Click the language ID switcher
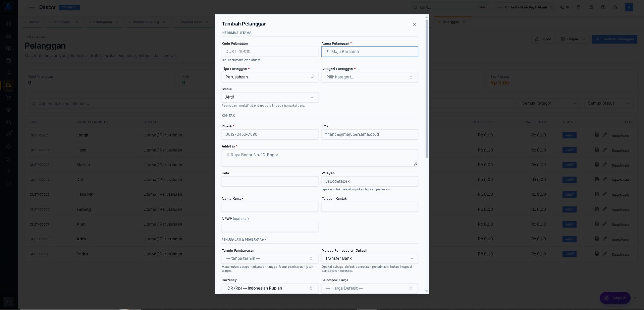644x310 pixels. pyautogui.click(x=565, y=7)
